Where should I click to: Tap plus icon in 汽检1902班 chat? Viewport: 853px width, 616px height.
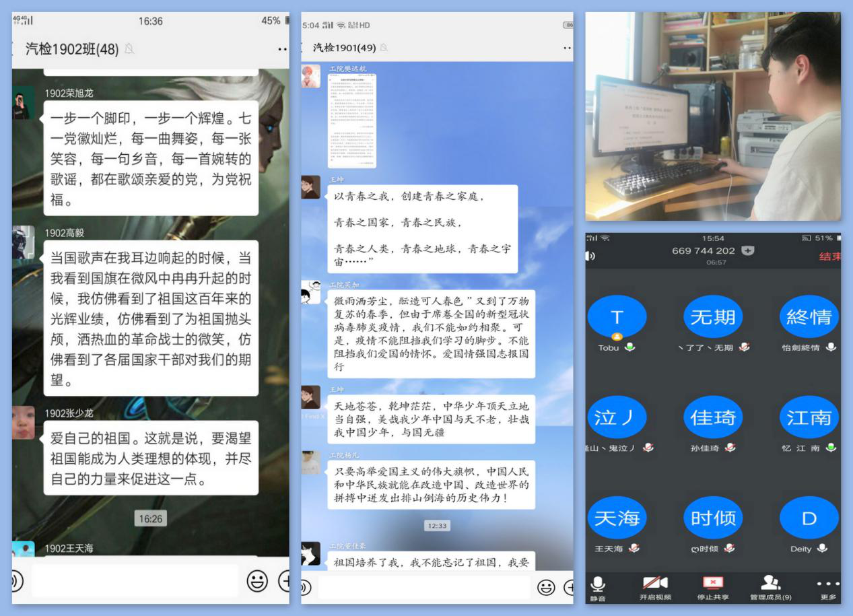click(x=285, y=581)
